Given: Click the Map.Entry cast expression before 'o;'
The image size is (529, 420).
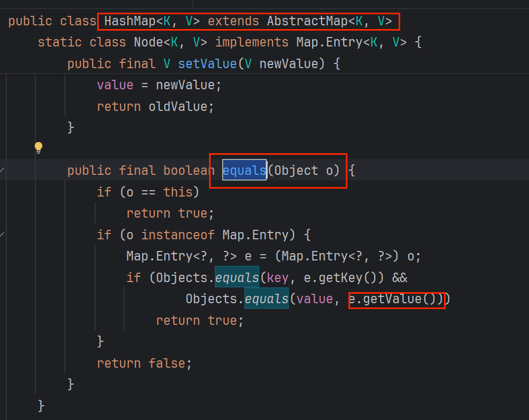Looking at the screenshot, I should [341, 256].
